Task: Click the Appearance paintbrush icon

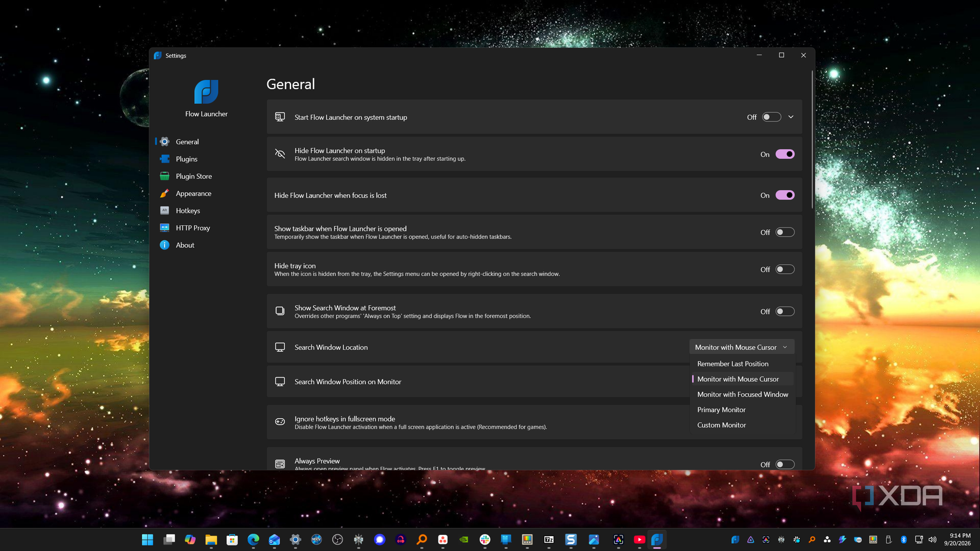Action: click(165, 193)
